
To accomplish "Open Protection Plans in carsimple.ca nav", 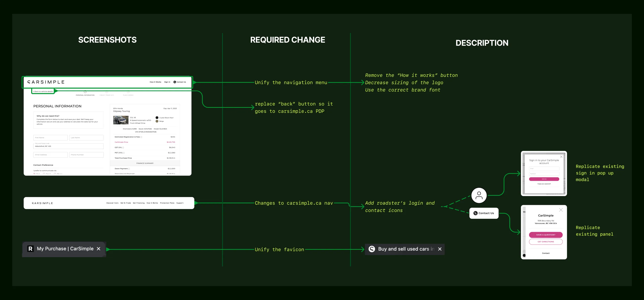I will pos(167,203).
